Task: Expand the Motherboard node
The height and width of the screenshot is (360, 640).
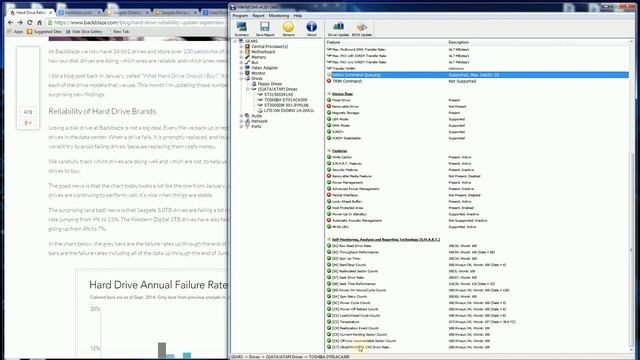Action: [241, 52]
